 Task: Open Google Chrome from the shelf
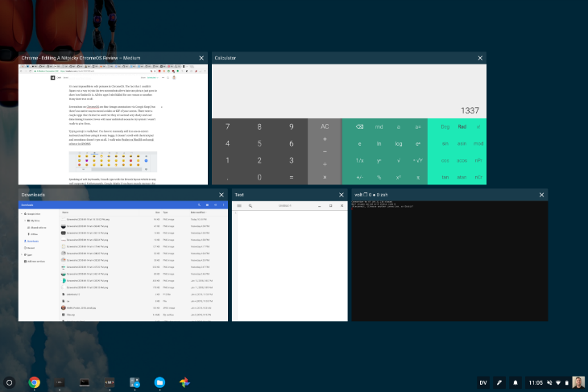point(34,382)
